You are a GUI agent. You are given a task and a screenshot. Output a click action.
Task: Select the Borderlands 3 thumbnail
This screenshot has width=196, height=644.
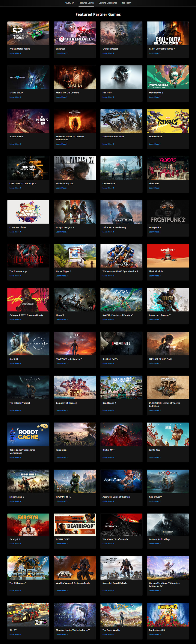168,615
